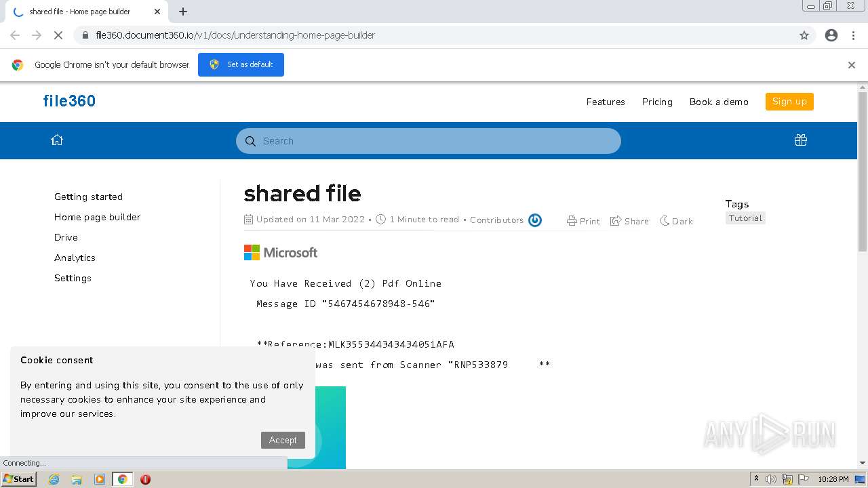Click 'You Have Received (2) Pdf Online' text
868x488 pixels.
coord(345,283)
